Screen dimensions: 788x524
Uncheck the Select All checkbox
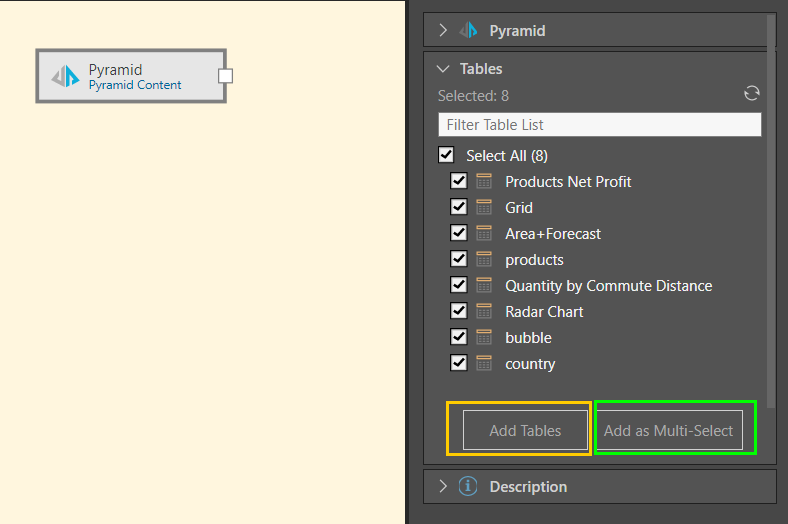(x=446, y=156)
